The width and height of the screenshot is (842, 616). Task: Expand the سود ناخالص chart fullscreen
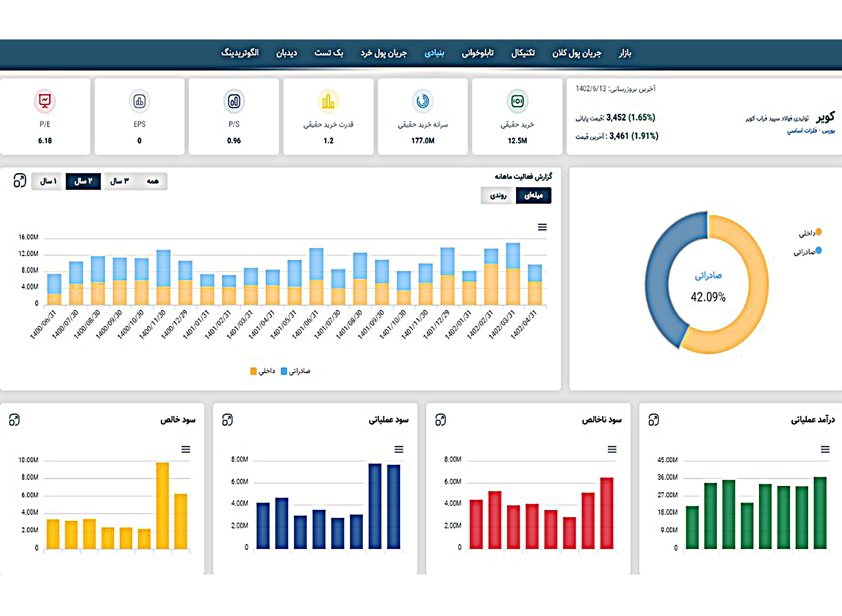(x=441, y=420)
